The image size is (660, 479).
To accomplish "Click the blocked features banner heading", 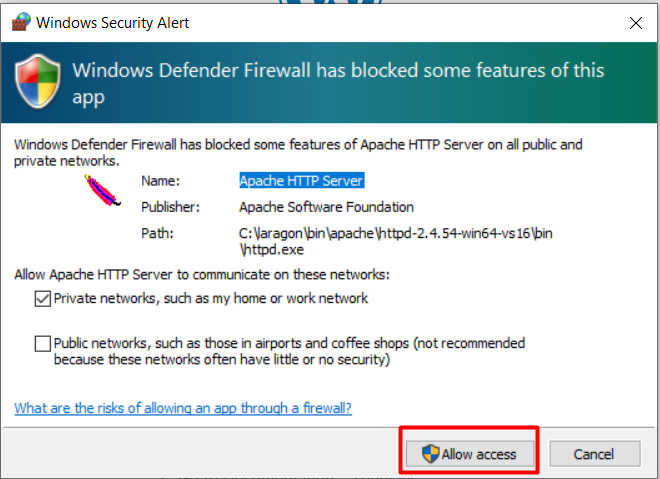I will click(338, 83).
